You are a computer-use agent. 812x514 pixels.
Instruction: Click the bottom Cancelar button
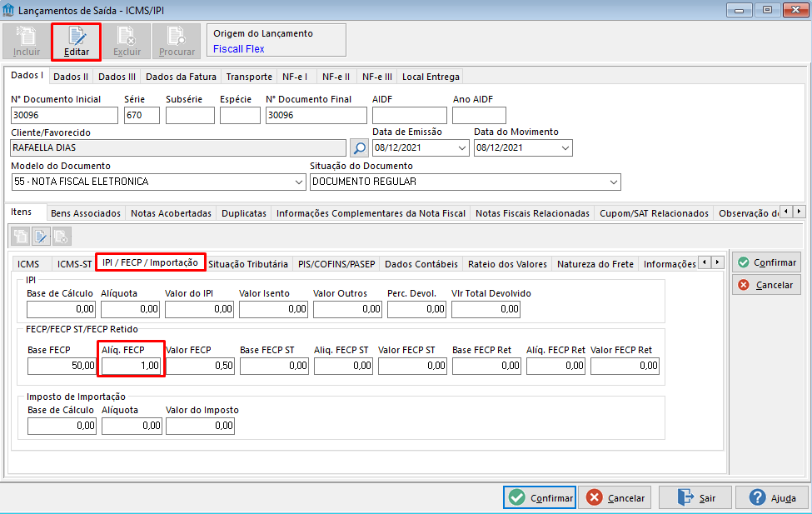(615, 498)
